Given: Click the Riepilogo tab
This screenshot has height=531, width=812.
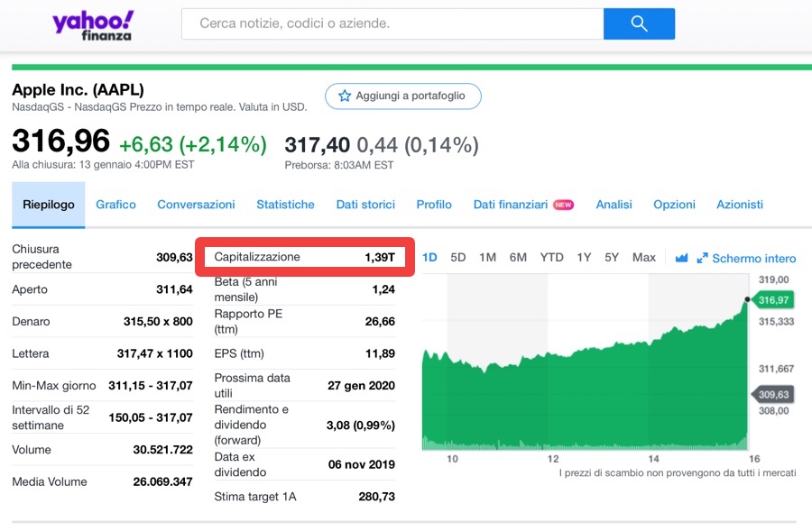Looking at the screenshot, I should point(49,205).
